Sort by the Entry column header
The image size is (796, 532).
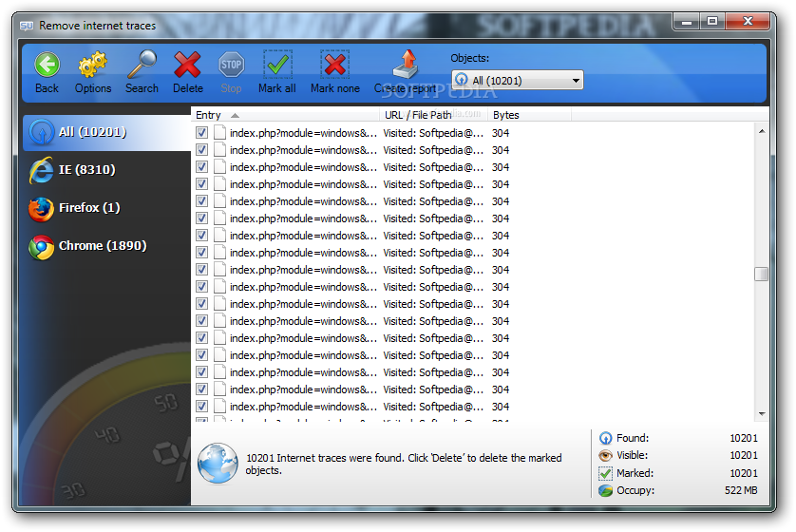pos(285,115)
